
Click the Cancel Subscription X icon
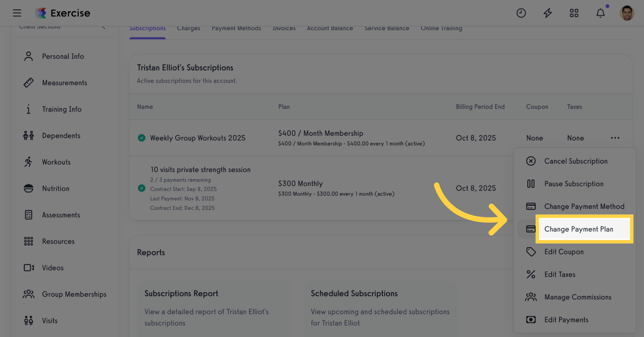click(531, 161)
